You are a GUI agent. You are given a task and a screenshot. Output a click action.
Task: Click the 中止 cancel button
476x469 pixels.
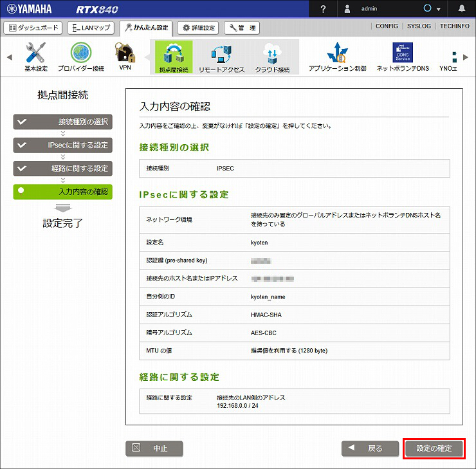154,448
